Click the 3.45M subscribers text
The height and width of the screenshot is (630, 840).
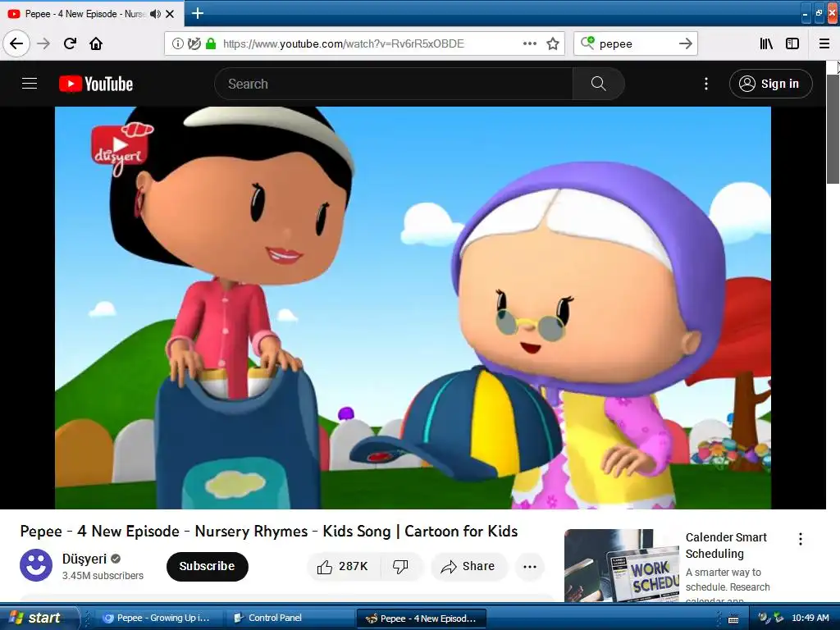pyautogui.click(x=103, y=575)
